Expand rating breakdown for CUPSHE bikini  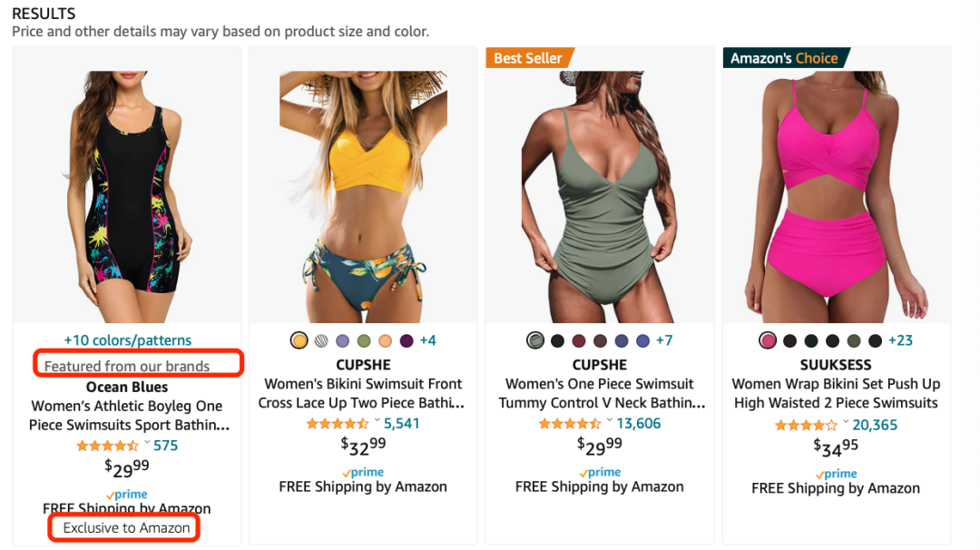point(377,422)
